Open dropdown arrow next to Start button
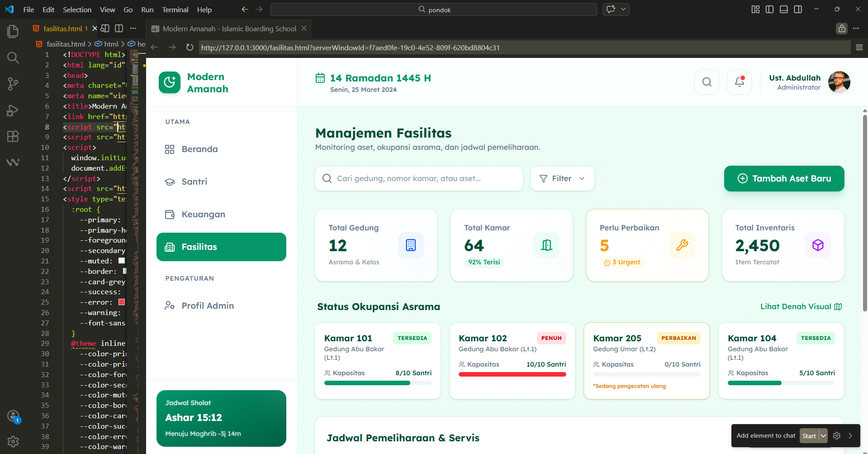The width and height of the screenshot is (868, 454). pyautogui.click(x=823, y=436)
